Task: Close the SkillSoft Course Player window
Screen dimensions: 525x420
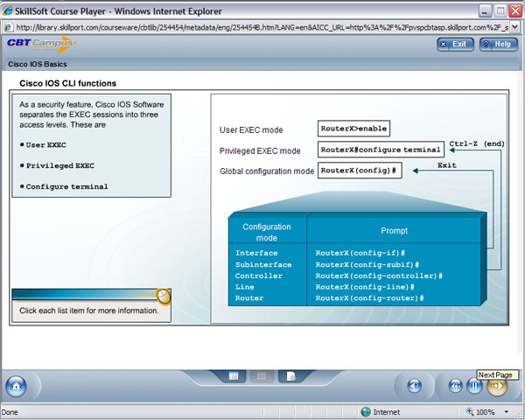Action: pyautogui.click(x=516, y=11)
